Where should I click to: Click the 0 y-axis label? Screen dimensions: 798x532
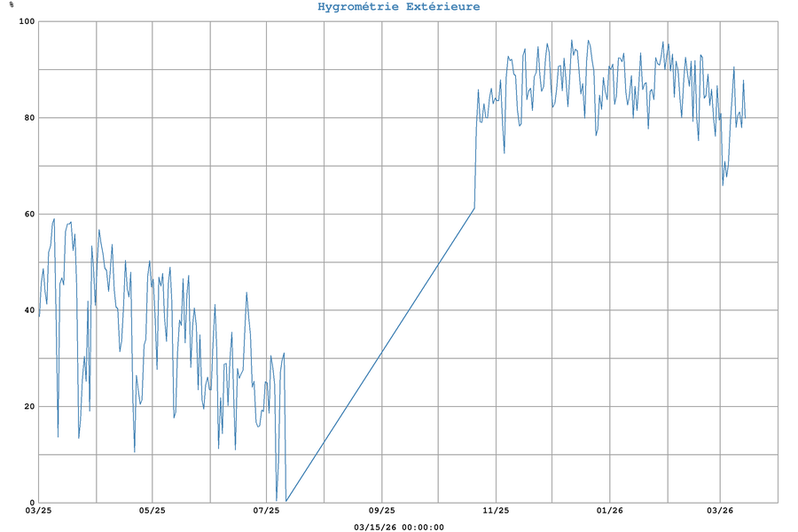(x=31, y=503)
